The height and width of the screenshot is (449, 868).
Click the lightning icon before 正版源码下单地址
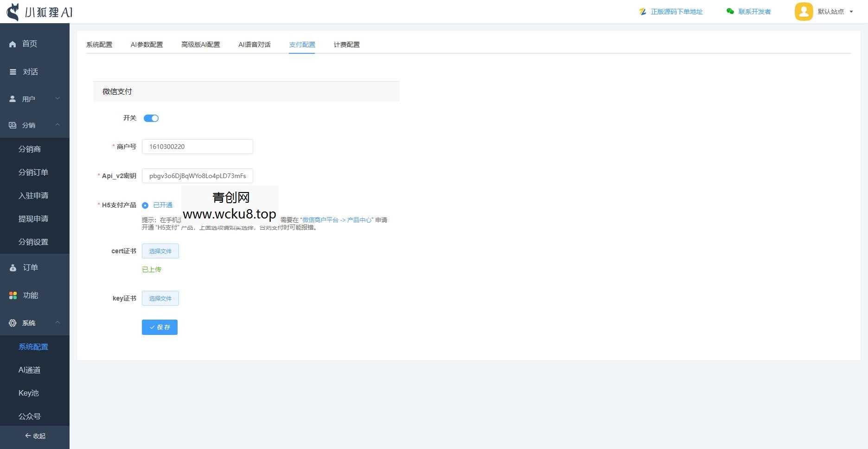coord(642,12)
